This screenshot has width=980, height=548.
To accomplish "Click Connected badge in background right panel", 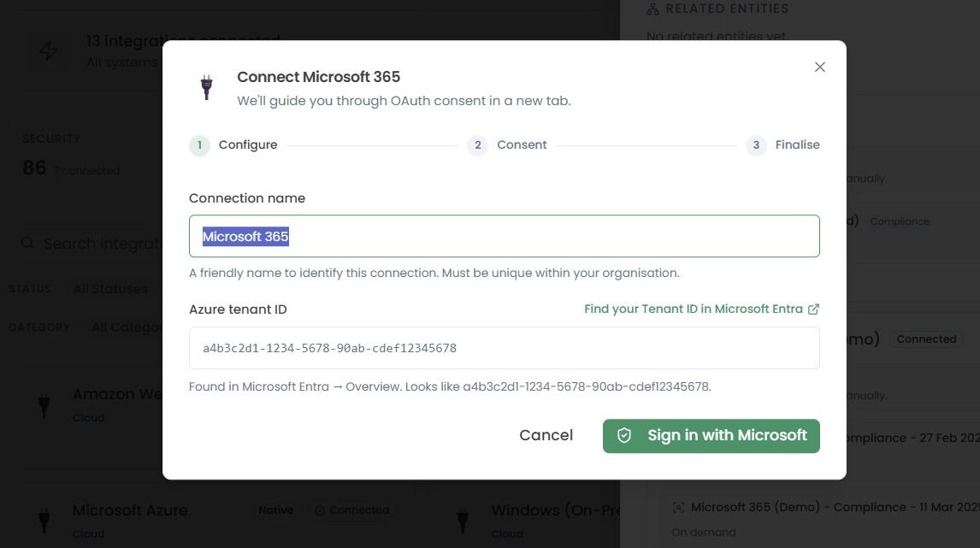I will click(926, 339).
